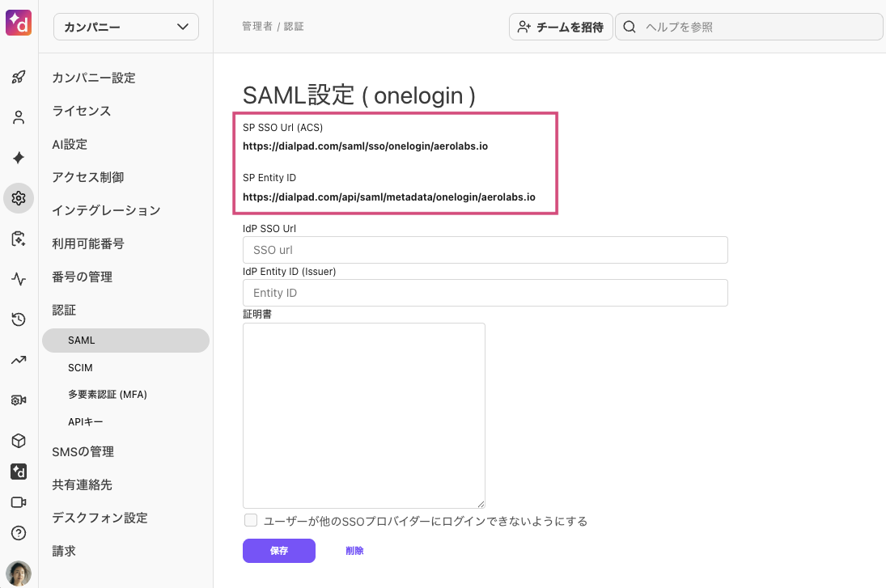Open the help question mark icon

pos(19,533)
